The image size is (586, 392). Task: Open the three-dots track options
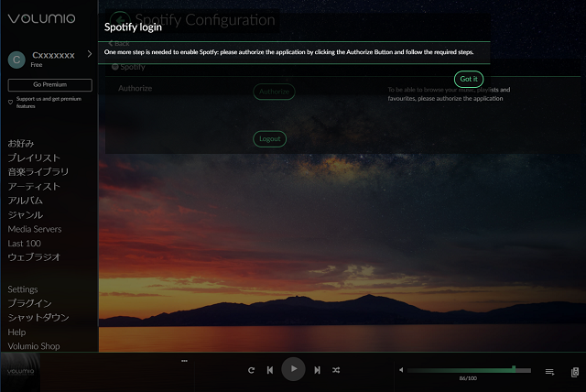pyautogui.click(x=184, y=361)
